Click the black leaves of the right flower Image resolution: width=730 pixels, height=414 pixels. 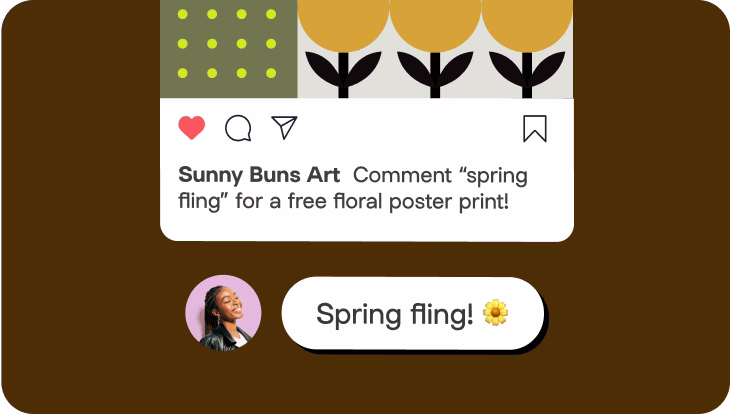[x=527, y=69]
